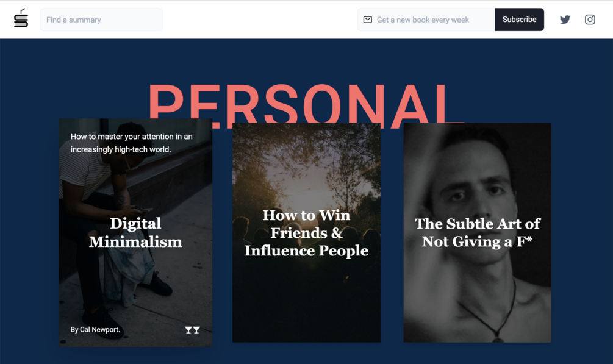
Task: Open the How to Win Friends & Influence People title
Action: pyautogui.click(x=306, y=233)
